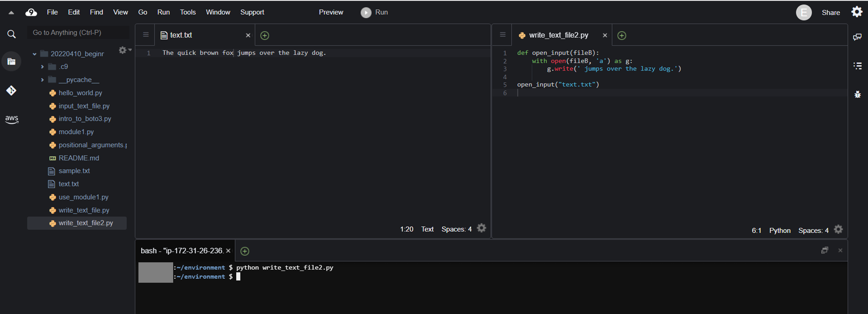Open the Run menu
The height and width of the screenshot is (314, 868).
(x=164, y=12)
